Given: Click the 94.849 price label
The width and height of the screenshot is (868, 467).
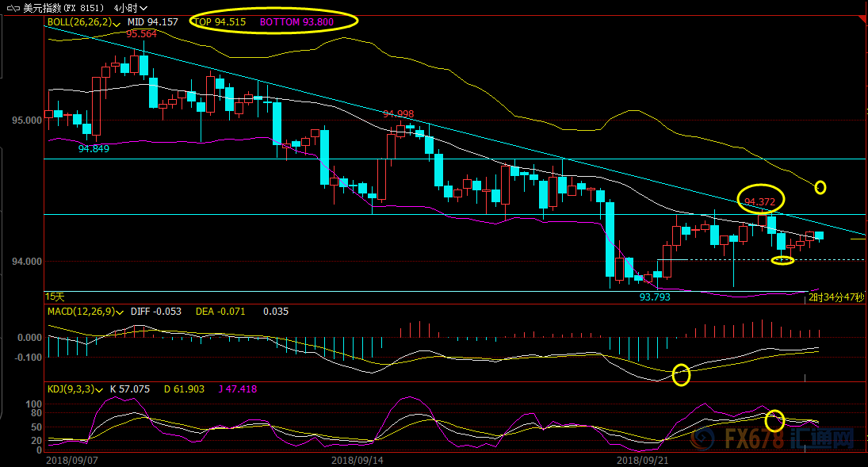Looking at the screenshot, I should pyautogui.click(x=94, y=148).
